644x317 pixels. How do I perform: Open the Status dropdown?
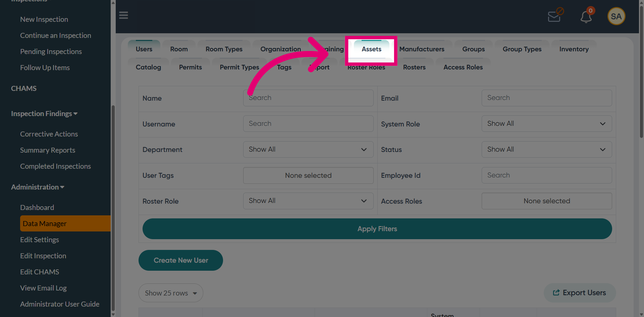pyautogui.click(x=547, y=150)
